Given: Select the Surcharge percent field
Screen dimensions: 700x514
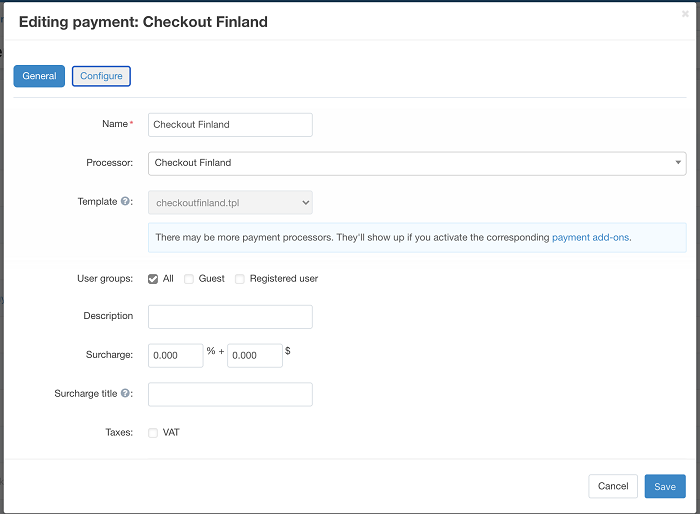Looking at the screenshot, I should (175, 355).
